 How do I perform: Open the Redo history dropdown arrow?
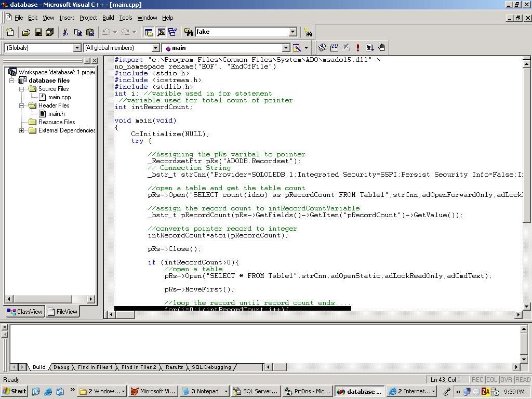[x=134, y=32]
